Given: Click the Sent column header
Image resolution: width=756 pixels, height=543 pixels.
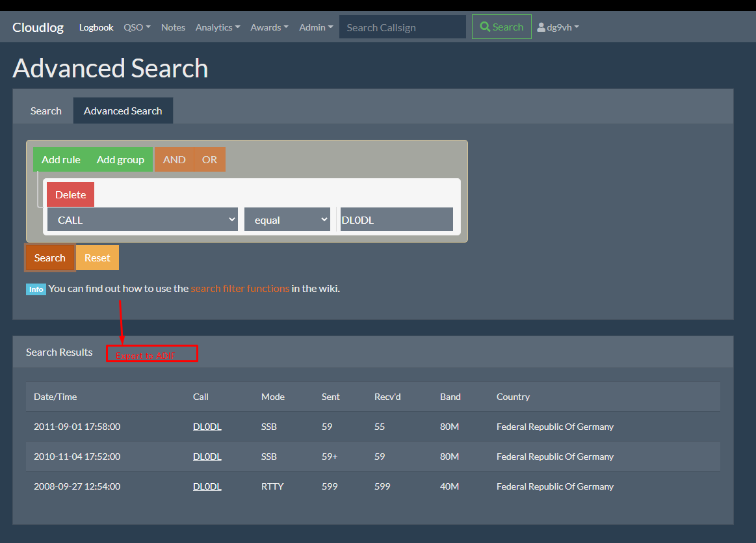Looking at the screenshot, I should pyautogui.click(x=331, y=397).
